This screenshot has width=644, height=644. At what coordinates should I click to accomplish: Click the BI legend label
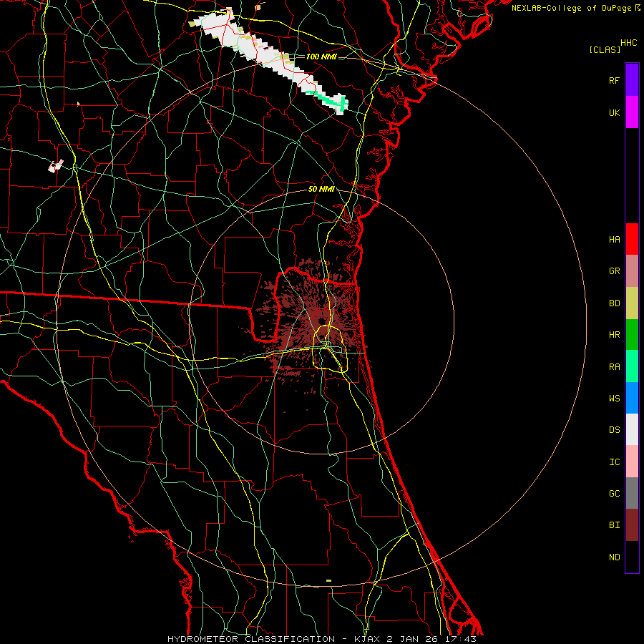coord(615,525)
